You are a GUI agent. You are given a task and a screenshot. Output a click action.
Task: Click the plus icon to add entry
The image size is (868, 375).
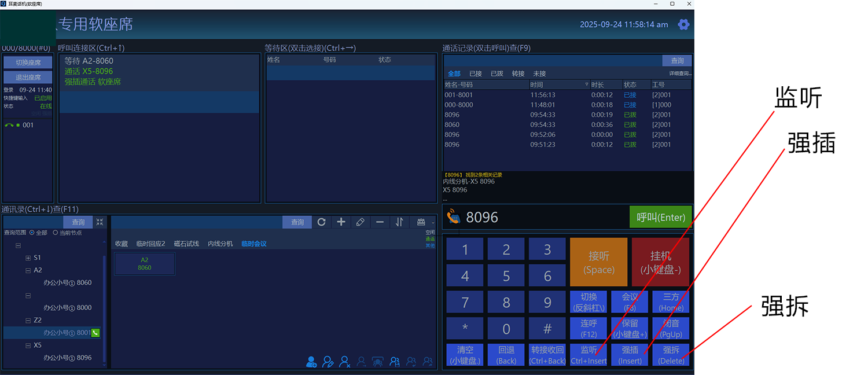(x=341, y=222)
